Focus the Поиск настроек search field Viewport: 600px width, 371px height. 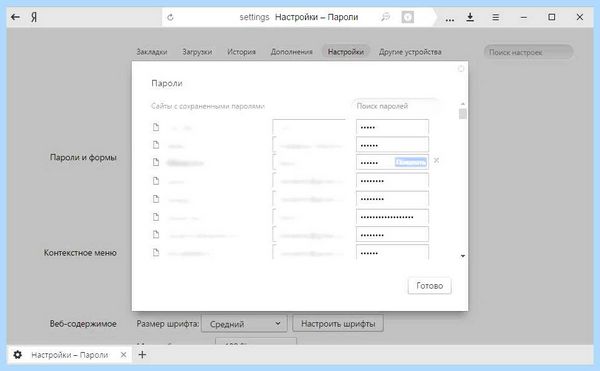point(528,52)
